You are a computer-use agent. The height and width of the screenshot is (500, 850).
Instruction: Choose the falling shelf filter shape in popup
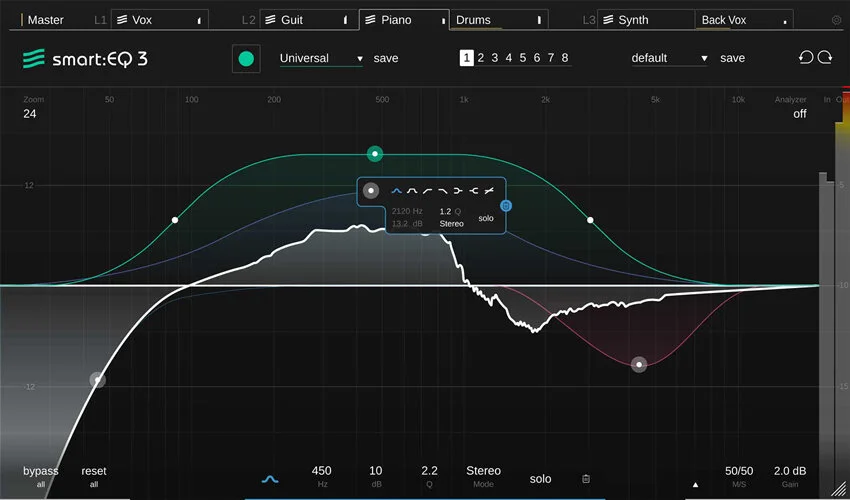click(x=442, y=191)
